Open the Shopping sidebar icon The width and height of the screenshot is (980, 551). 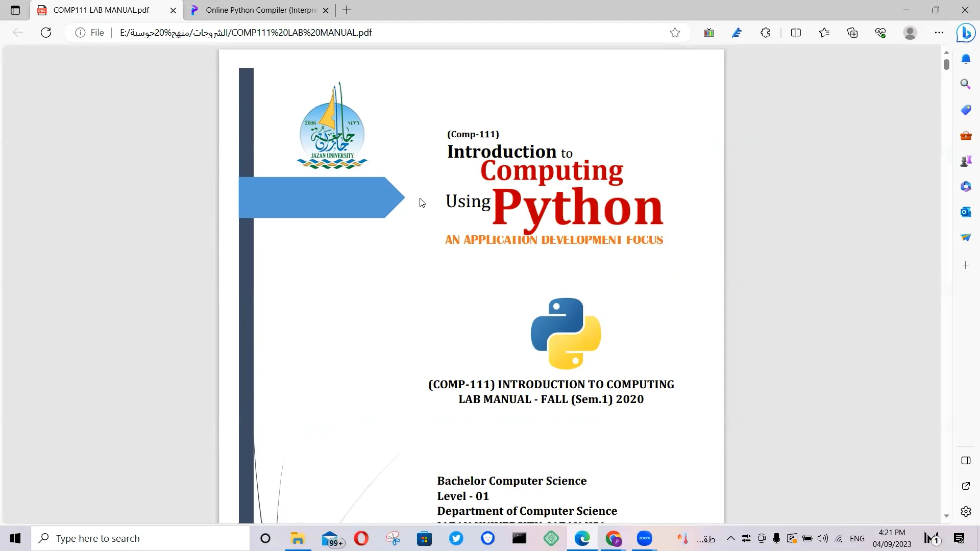(x=966, y=110)
